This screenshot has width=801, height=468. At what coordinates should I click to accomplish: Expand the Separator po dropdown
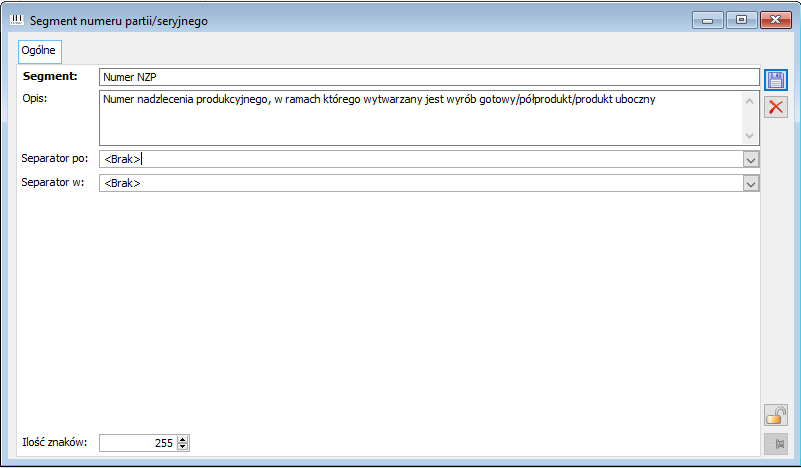click(750, 159)
